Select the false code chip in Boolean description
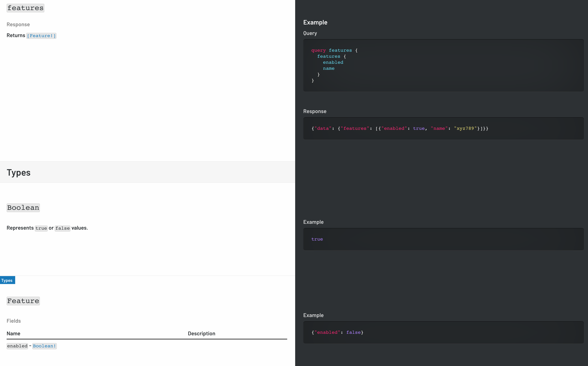 coord(62,228)
